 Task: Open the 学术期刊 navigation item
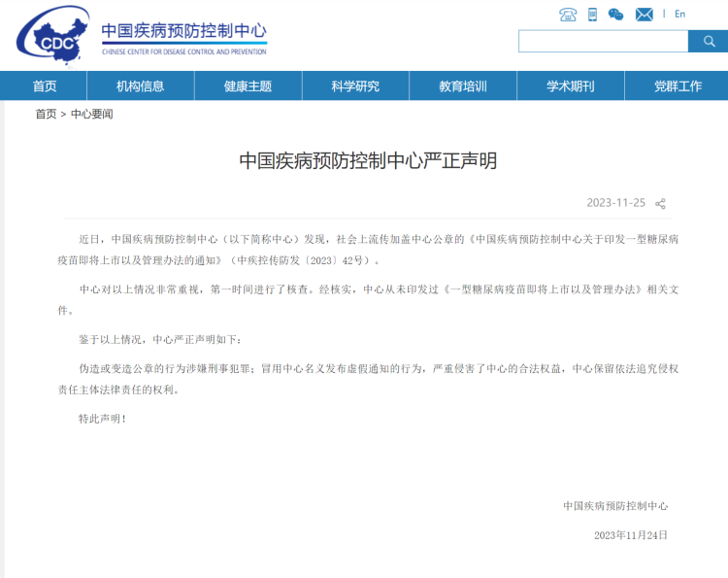coord(570,86)
